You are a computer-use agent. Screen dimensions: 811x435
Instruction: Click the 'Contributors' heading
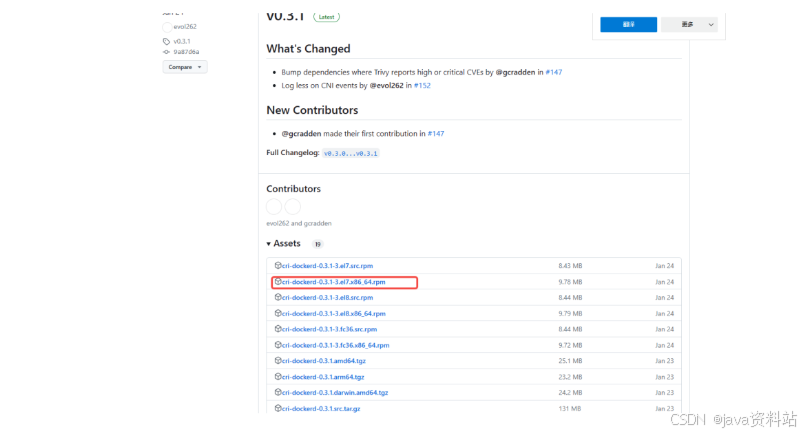click(293, 189)
